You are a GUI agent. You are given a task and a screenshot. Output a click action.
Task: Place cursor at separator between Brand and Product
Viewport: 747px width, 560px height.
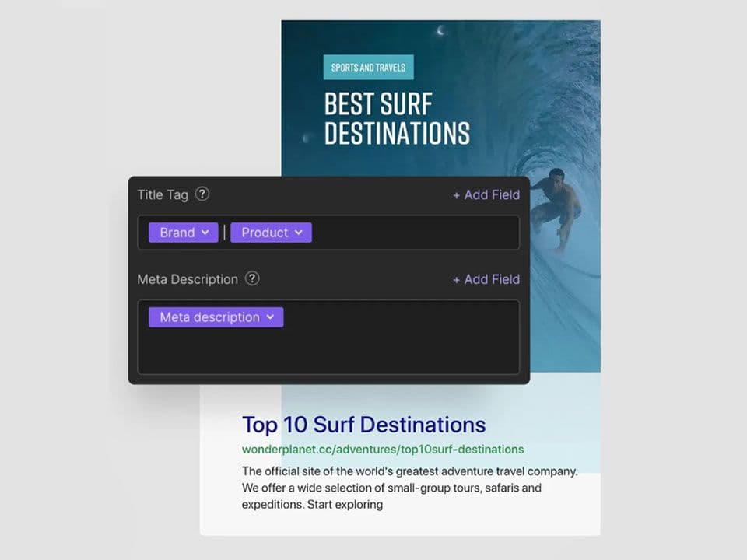pyautogui.click(x=224, y=233)
